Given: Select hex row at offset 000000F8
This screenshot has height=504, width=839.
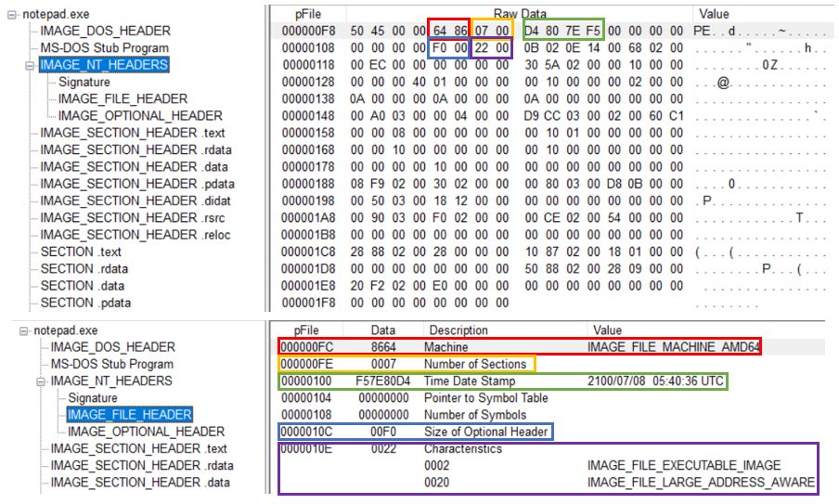Looking at the screenshot, I should click(551, 31).
